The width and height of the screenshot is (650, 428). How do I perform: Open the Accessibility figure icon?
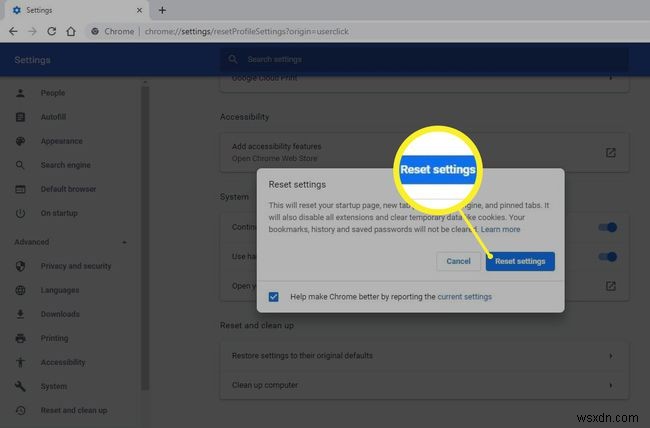point(20,362)
